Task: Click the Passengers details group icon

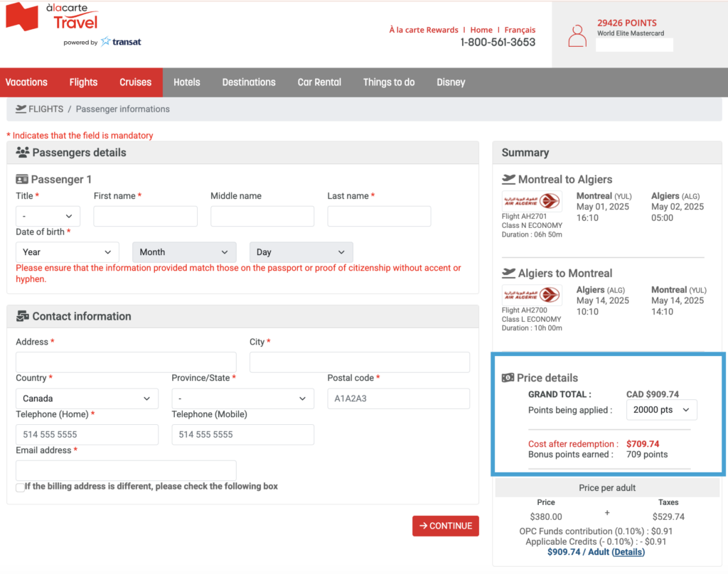Action: (22, 153)
